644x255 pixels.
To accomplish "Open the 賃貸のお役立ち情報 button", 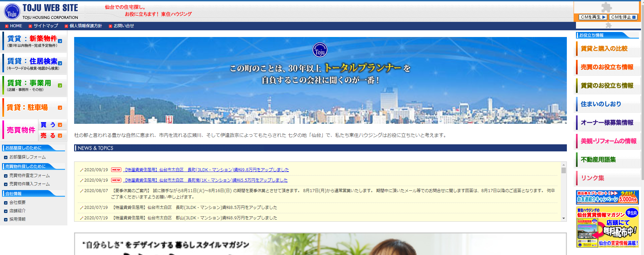I will point(608,85).
